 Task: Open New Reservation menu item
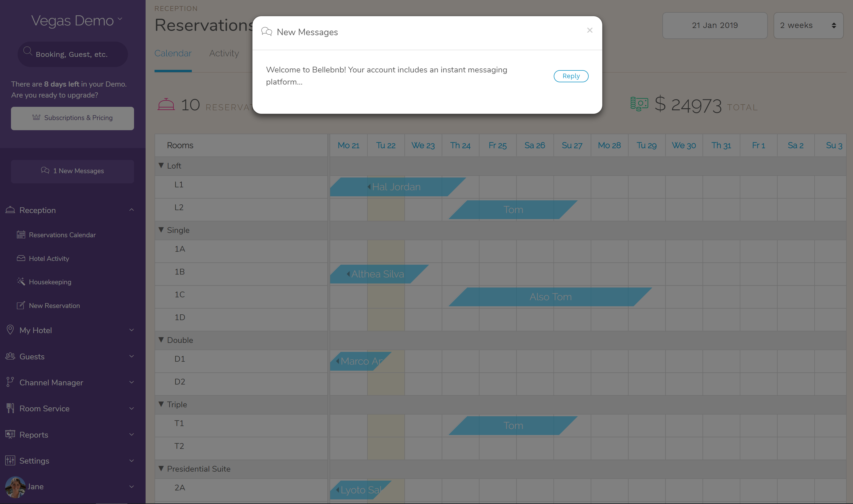pyautogui.click(x=54, y=305)
